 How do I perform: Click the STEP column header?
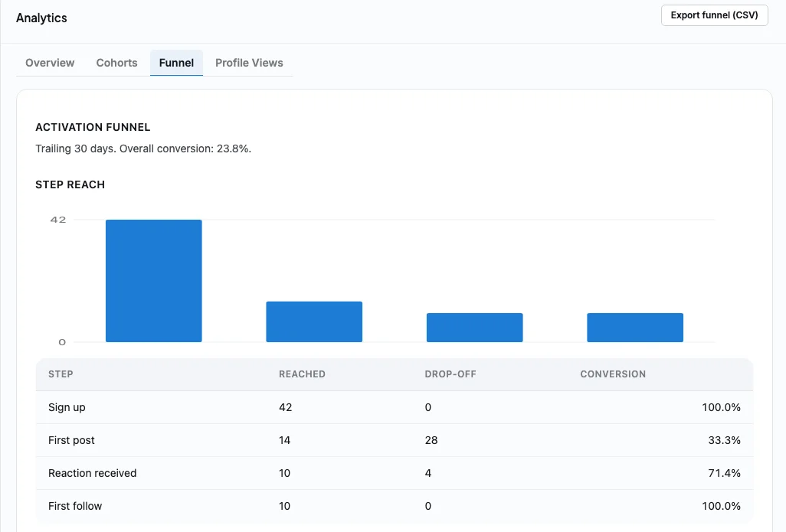(x=61, y=374)
